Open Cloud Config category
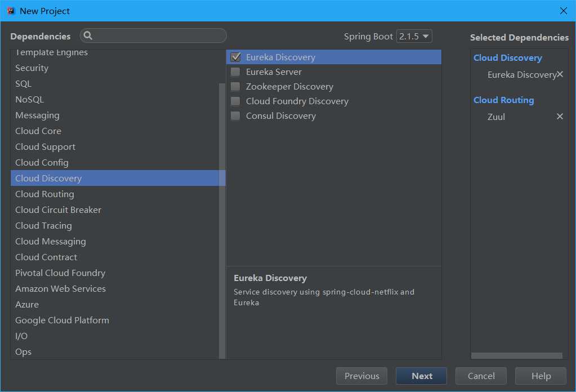576x392 pixels. (115, 163)
